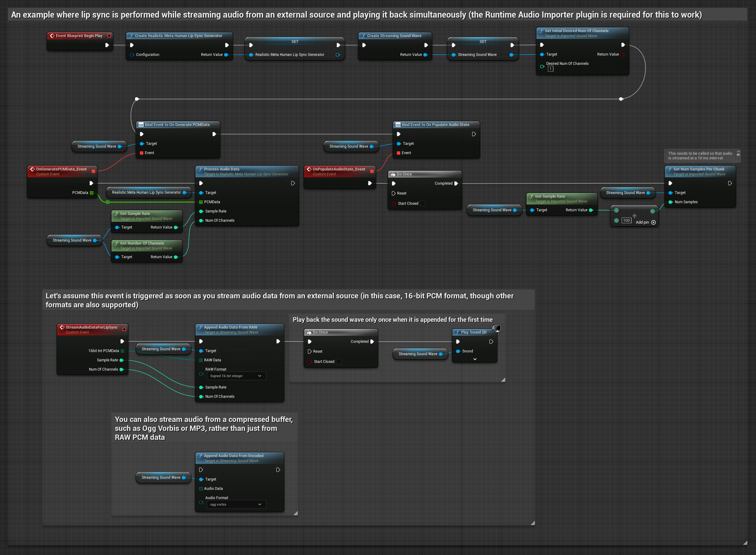Click the Play Sound 2D client-only monitor icon
The width and height of the screenshot is (756, 555).
(x=498, y=328)
